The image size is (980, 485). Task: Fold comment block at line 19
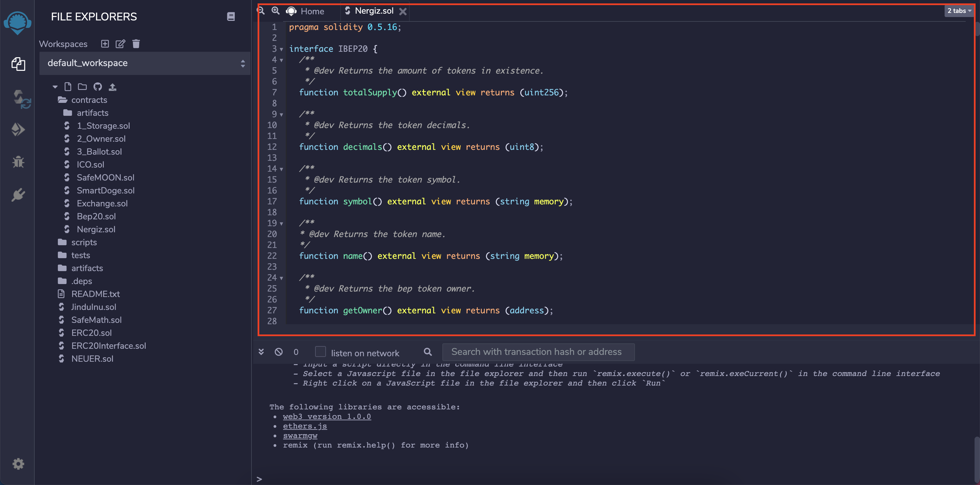(x=281, y=223)
